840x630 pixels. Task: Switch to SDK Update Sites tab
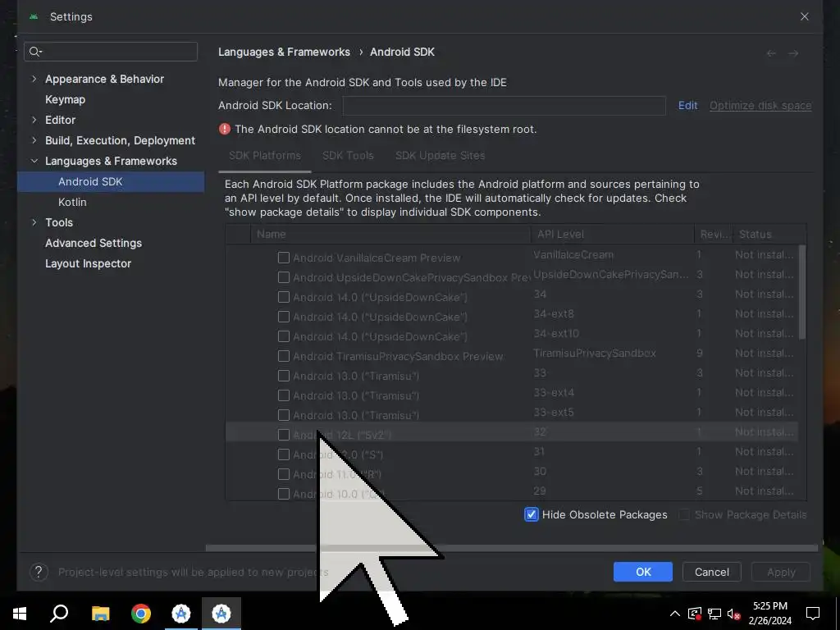[440, 156]
